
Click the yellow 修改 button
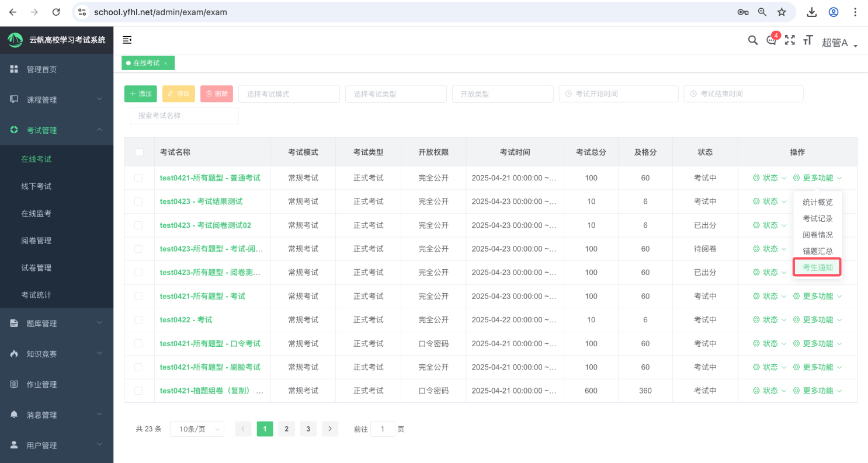[179, 93]
